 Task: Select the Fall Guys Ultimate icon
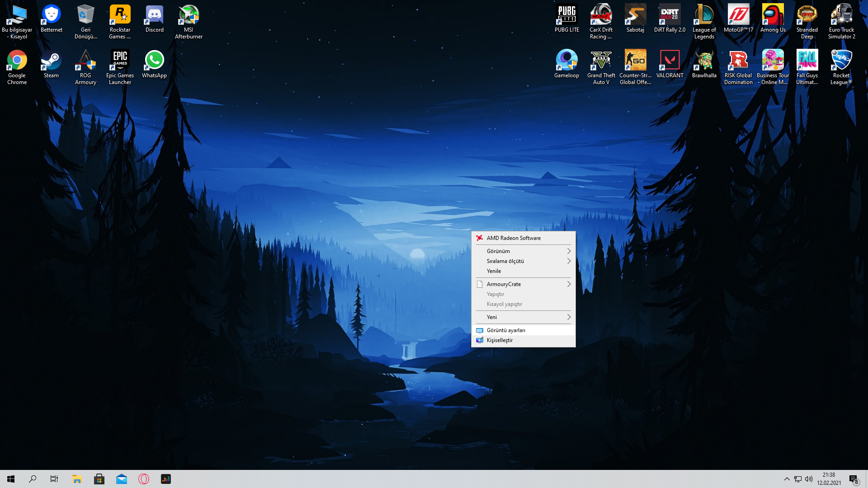click(807, 67)
